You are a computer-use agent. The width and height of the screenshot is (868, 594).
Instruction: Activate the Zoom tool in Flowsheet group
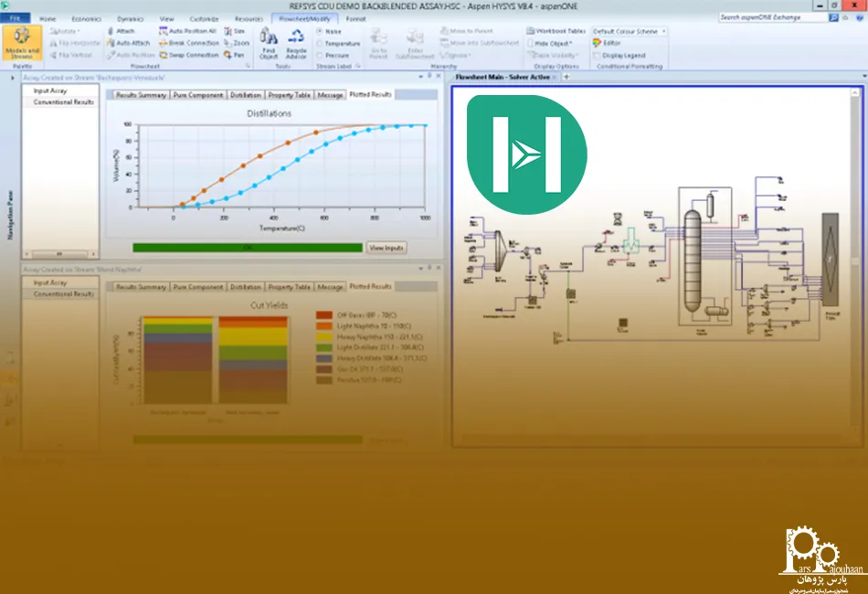[236, 43]
